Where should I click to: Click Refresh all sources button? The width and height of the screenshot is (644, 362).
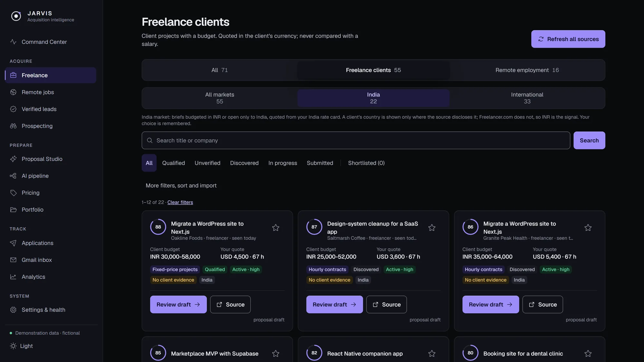click(x=568, y=39)
